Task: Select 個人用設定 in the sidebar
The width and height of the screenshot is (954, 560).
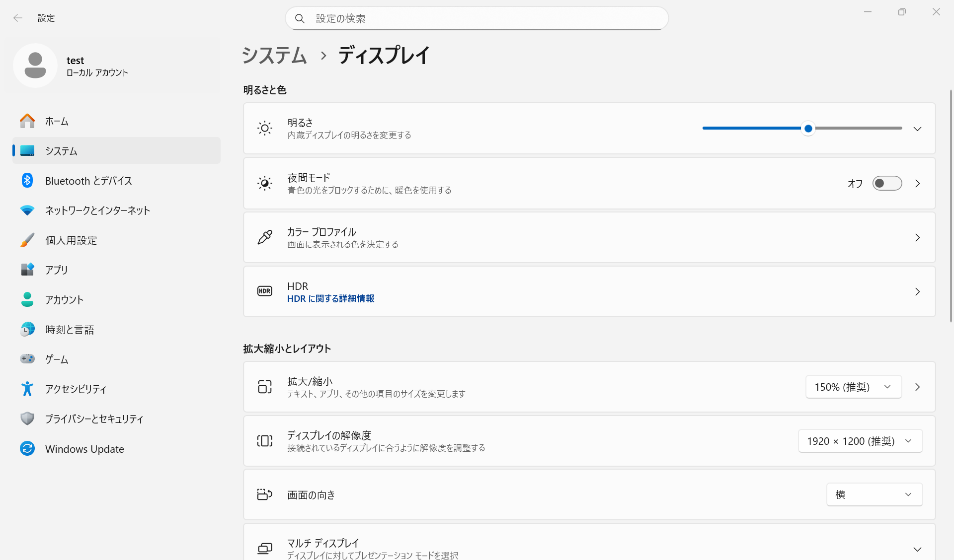Action: (x=71, y=240)
